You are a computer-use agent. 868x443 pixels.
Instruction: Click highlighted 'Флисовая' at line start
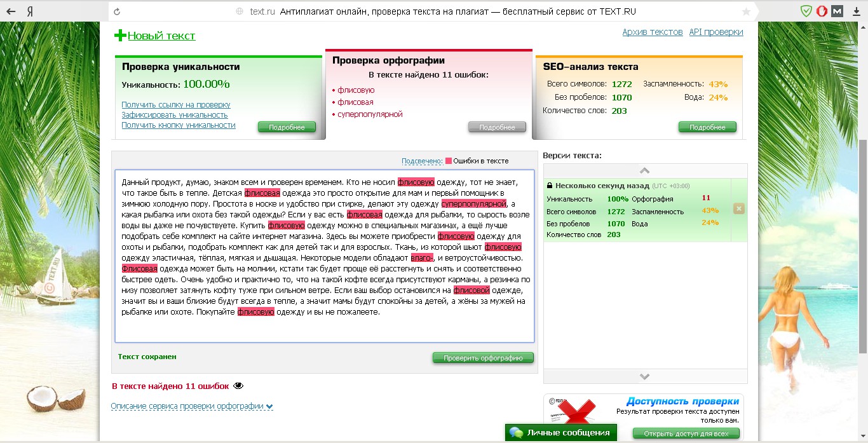[139, 268]
